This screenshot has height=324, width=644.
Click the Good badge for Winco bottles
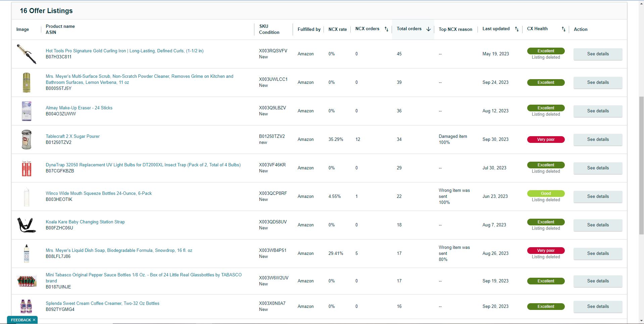[x=546, y=194]
